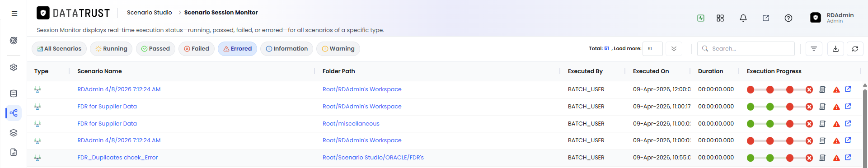Toggle the Running filter chip
This screenshot has height=168, width=868.
point(111,49)
